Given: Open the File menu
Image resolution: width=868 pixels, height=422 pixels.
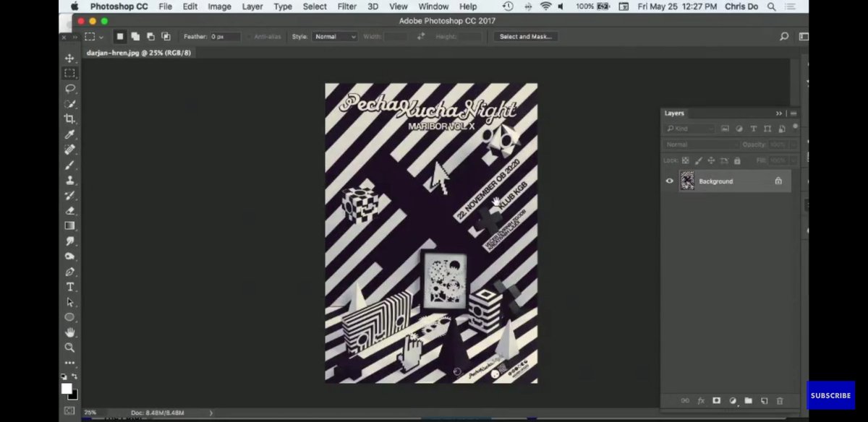Looking at the screenshot, I should (165, 7).
